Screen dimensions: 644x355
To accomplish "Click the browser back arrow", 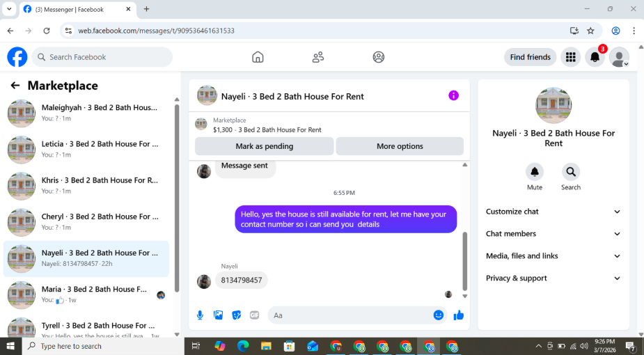I will click(10, 31).
